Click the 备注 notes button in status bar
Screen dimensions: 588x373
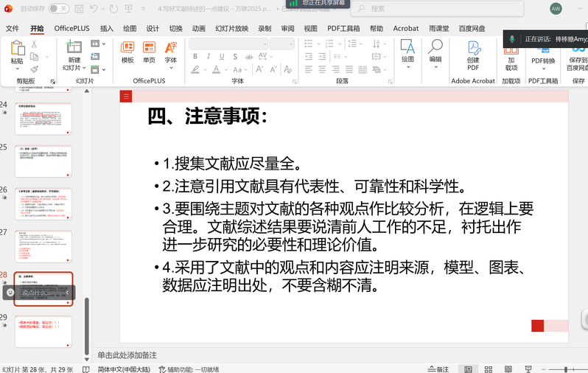click(438, 369)
